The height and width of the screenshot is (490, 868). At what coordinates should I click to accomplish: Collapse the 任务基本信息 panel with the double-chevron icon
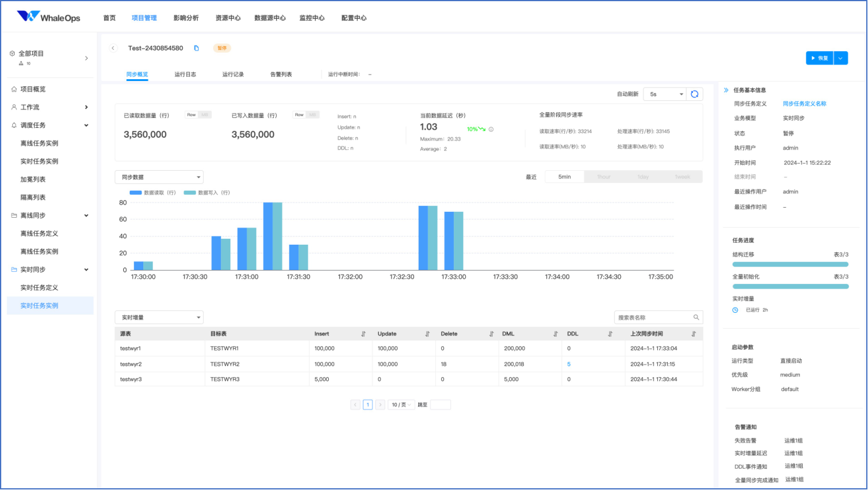click(726, 90)
